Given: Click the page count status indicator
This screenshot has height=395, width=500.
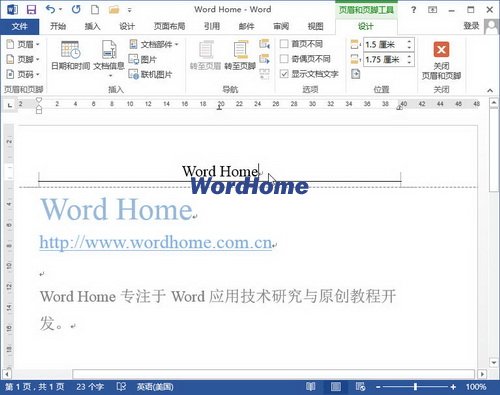Looking at the screenshot, I should coord(35,387).
